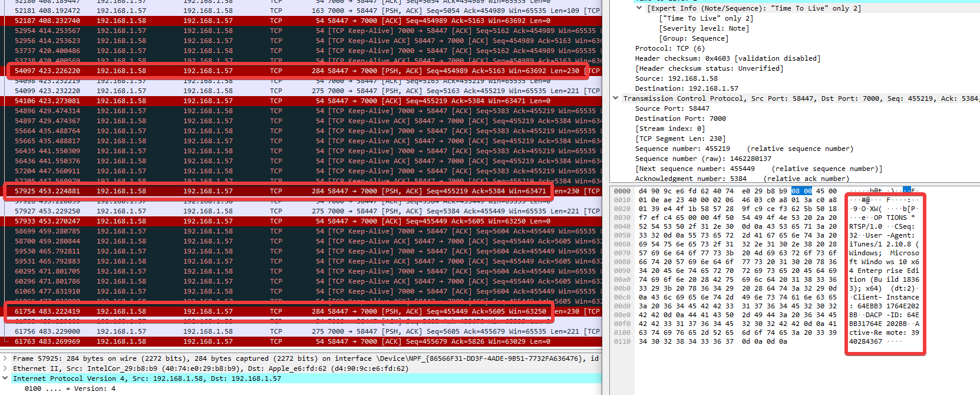Select packet 57927 with Len=221
Viewport: 980px width, 395px height.
tap(301, 211)
